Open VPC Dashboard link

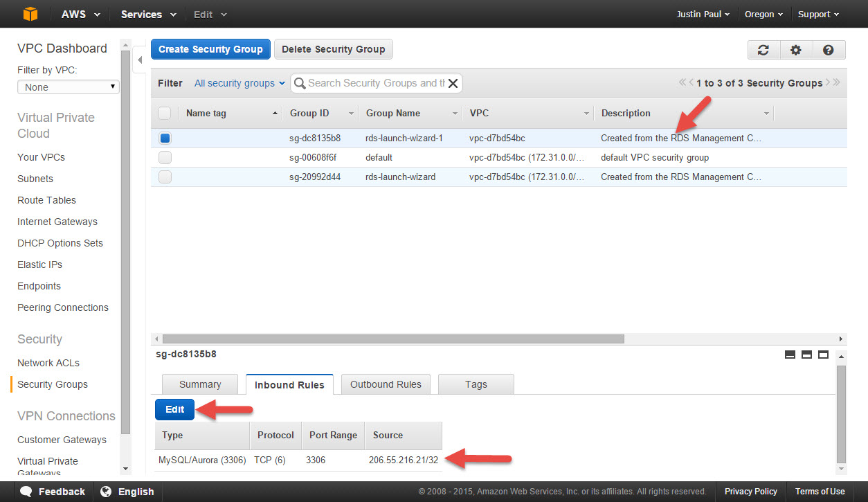[x=62, y=48]
